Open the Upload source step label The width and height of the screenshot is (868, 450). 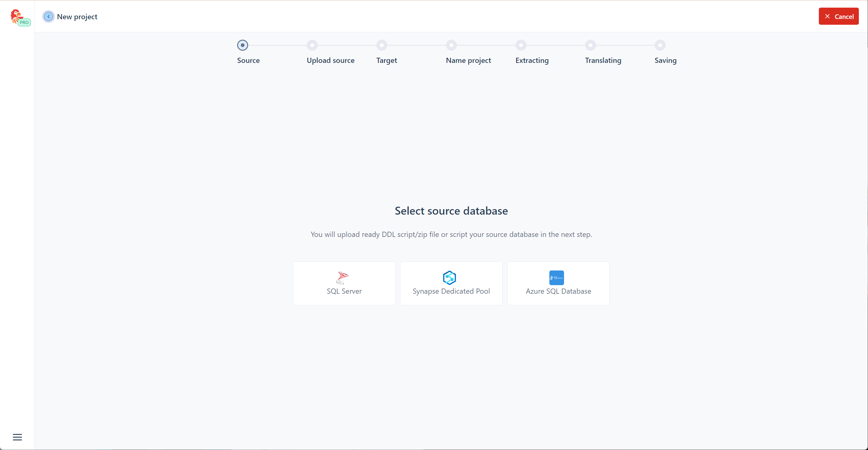tap(330, 60)
